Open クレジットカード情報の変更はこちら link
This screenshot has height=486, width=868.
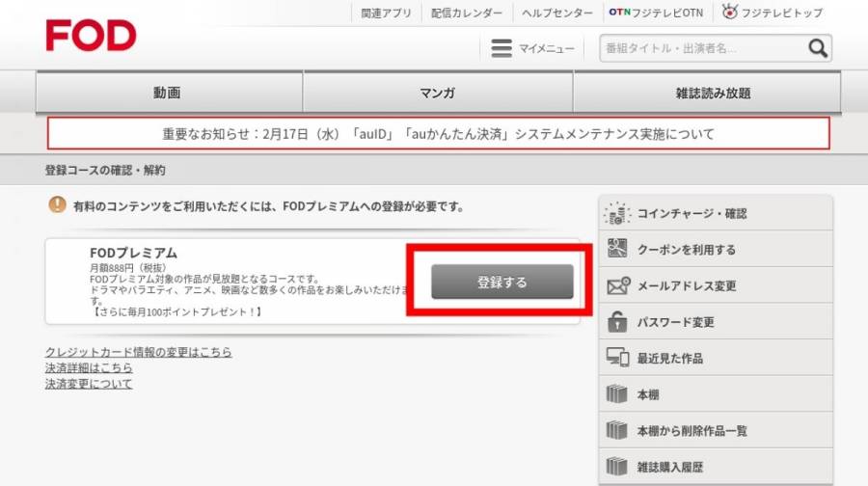pos(138,352)
